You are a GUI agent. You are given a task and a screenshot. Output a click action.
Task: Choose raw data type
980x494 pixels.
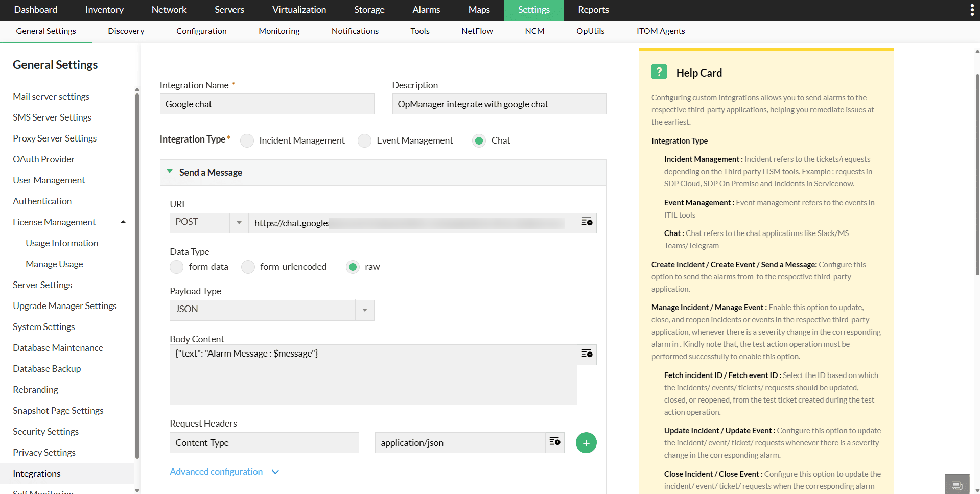[353, 267]
